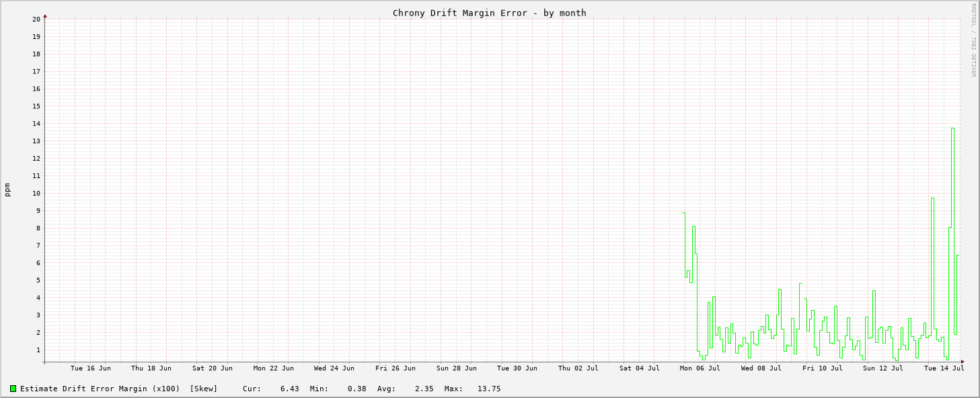
Task: Click the y-axis tick label 1
Action: pos(38,350)
